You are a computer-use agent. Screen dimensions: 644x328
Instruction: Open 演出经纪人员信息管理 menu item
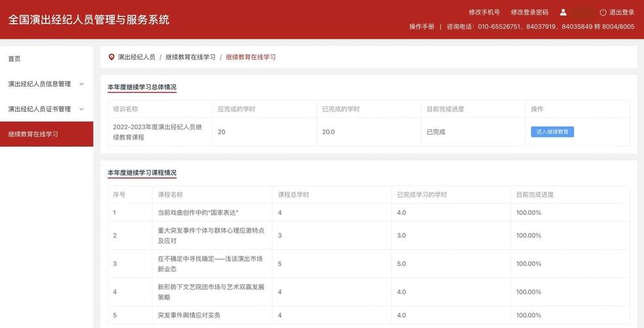39,84
